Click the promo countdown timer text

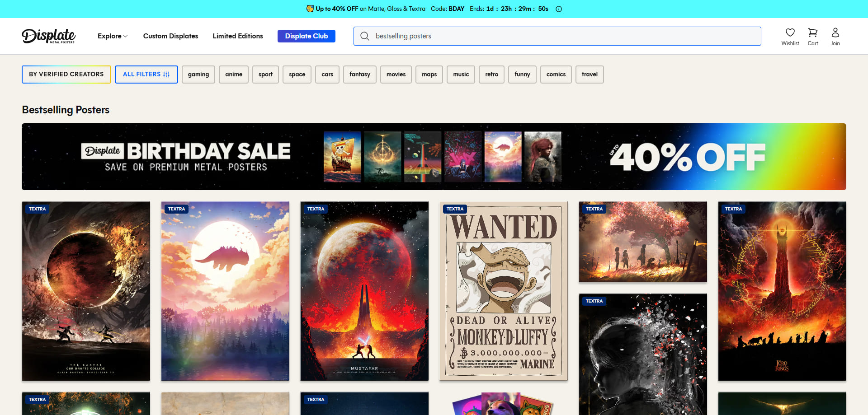pyautogui.click(x=517, y=9)
